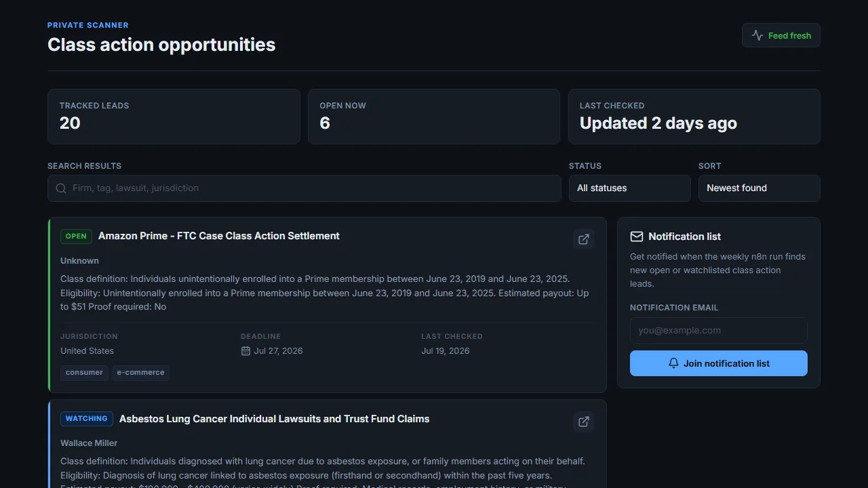Click the Jul 27, 2026 deadline date
The height and width of the screenshot is (488, 868).
tap(279, 351)
